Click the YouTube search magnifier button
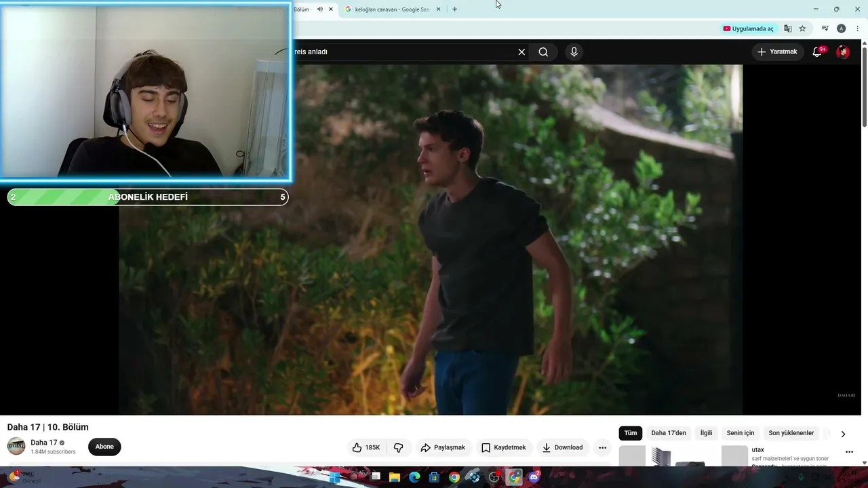This screenshot has height=488, width=868. (x=543, y=52)
